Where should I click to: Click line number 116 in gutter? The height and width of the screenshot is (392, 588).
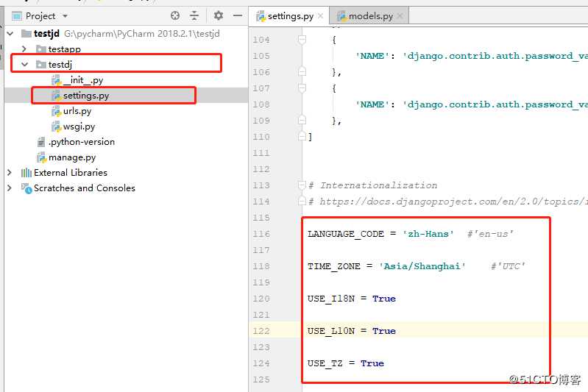[x=261, y=234]
